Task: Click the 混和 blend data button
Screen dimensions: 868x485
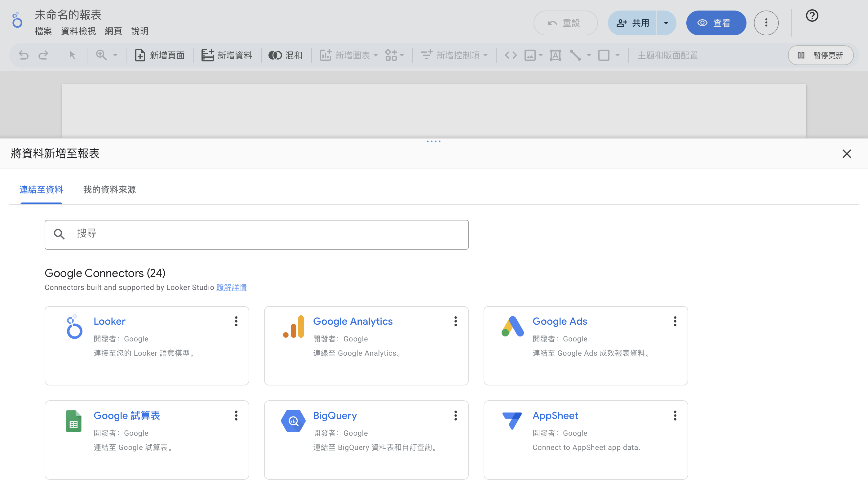Action: coord(286,55)
